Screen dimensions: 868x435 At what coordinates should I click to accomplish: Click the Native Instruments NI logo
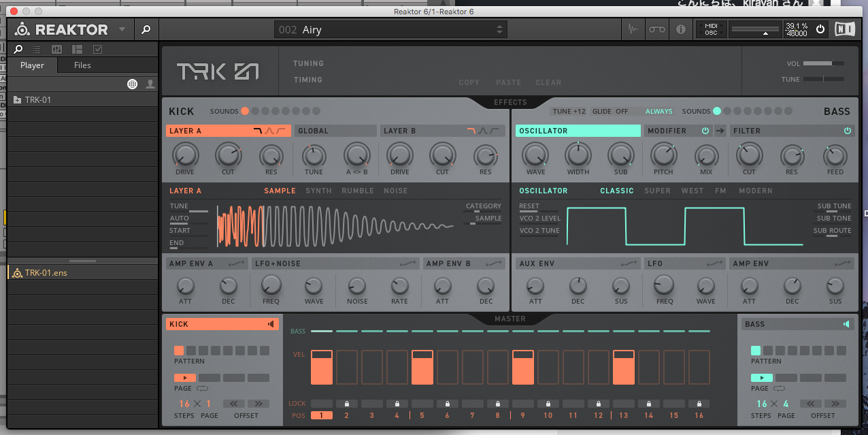coord(845,29)
